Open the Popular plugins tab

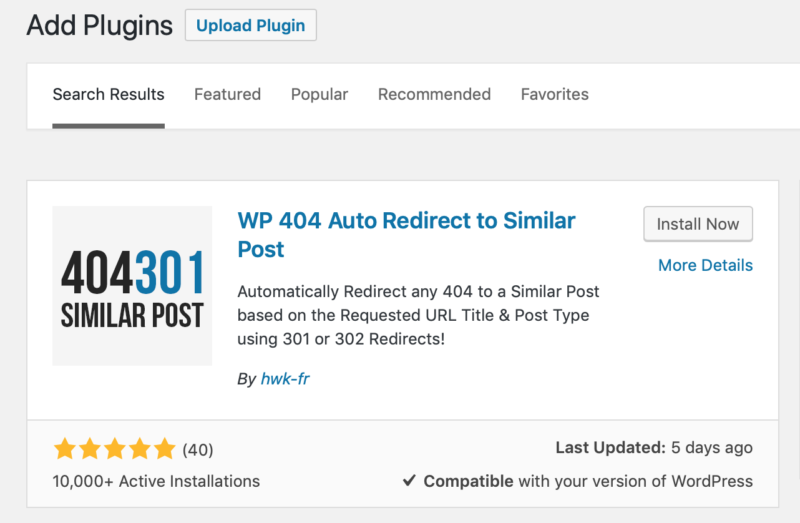(319, 94)
